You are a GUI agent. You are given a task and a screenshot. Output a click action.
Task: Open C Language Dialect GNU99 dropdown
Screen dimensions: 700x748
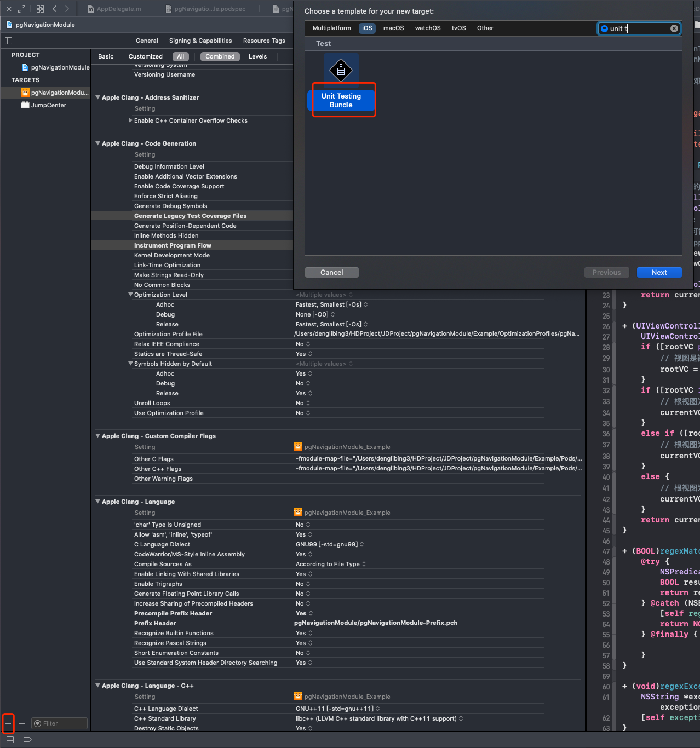tap(330, 544)
